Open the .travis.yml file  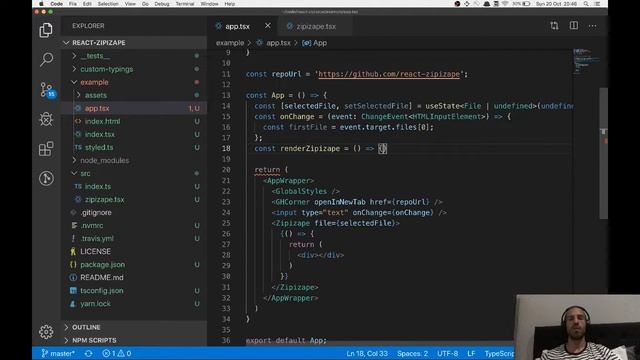pos(134,238)
